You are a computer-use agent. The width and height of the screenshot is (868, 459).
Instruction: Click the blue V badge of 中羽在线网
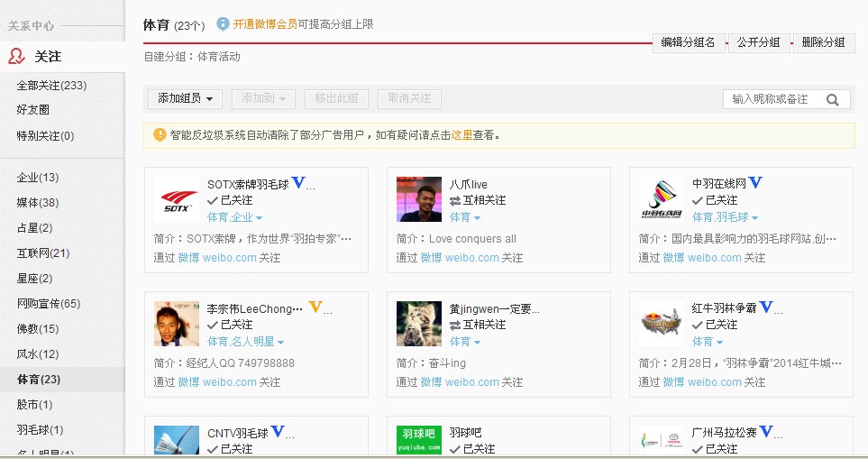[755, 182]
